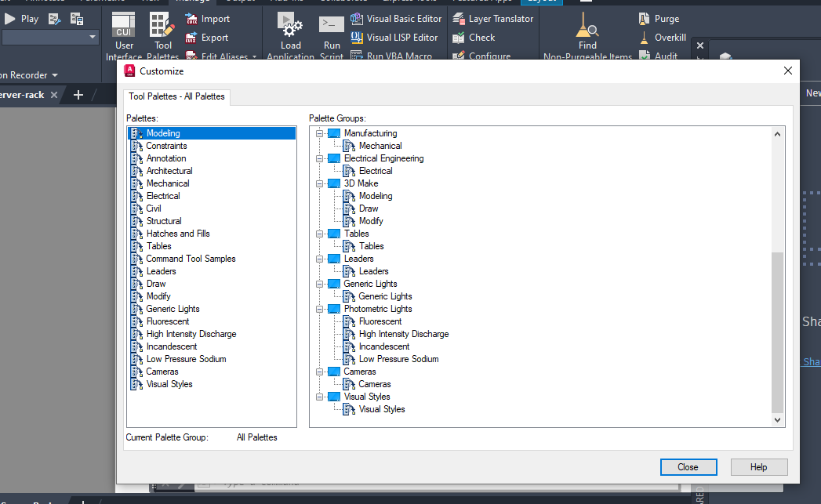Click Tool Palettes - All Palettes tab
Viewport: 821px width, 504px height.
176,97
